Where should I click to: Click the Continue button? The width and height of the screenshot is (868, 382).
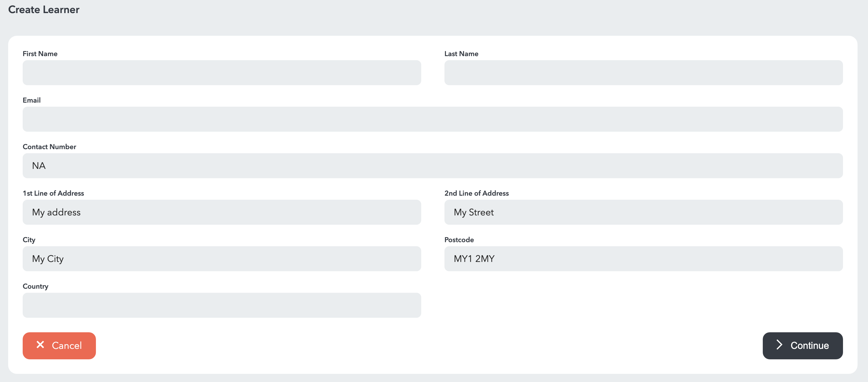tap(803, 345)
